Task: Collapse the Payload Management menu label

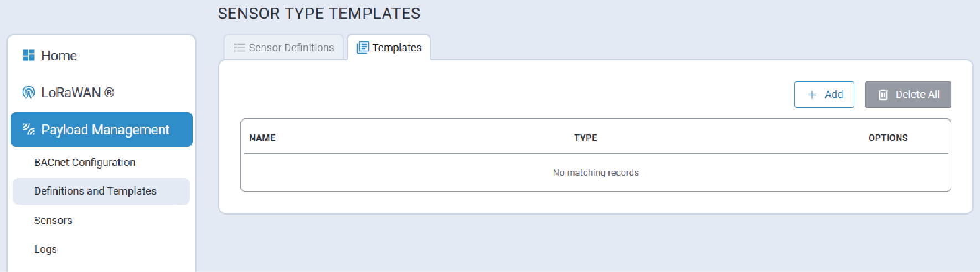Action: (x=105, y=129)
